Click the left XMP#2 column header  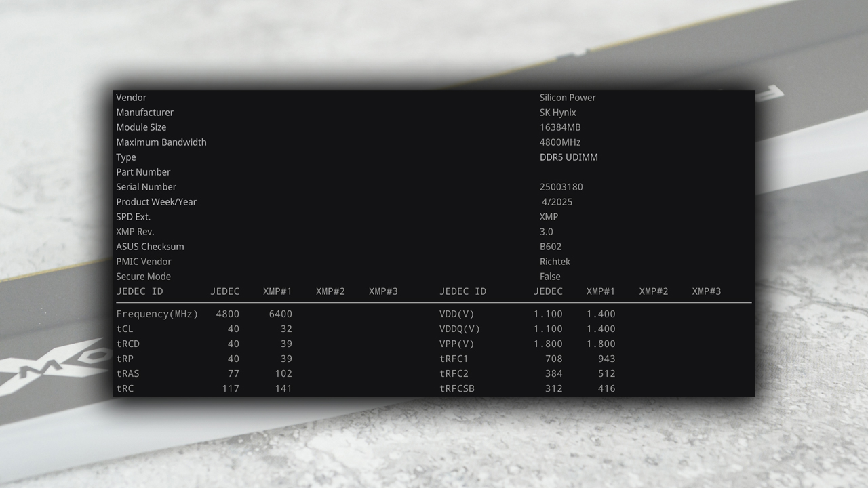(330, 291)
